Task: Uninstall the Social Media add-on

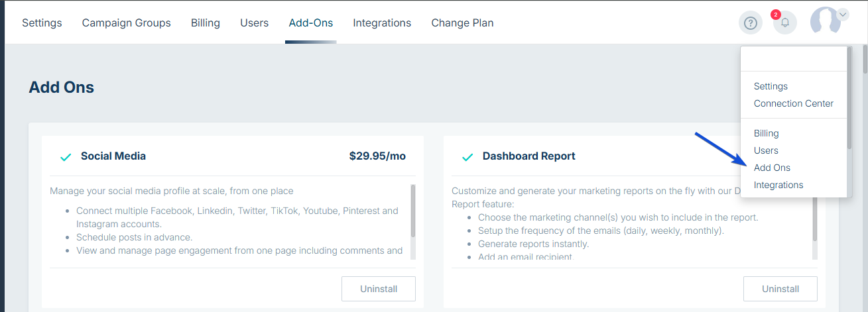Action: pyautogui.click(x=379, y=289)
